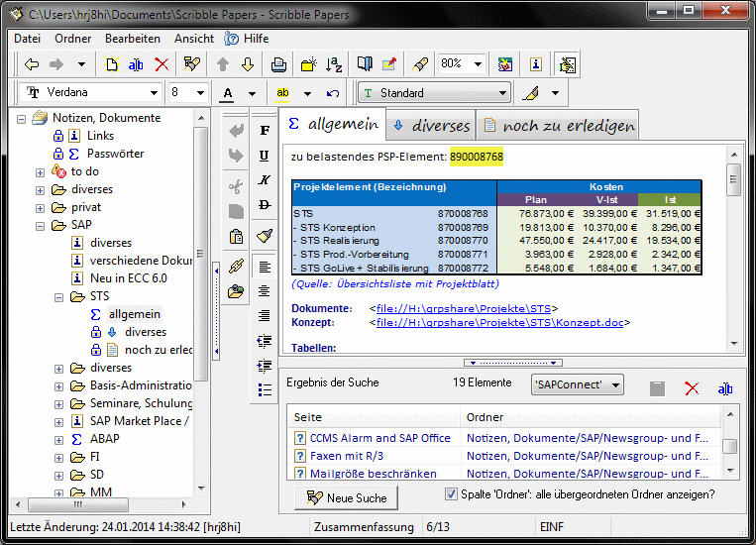Open the Bearbeiten menu

[x=133, y=39]
